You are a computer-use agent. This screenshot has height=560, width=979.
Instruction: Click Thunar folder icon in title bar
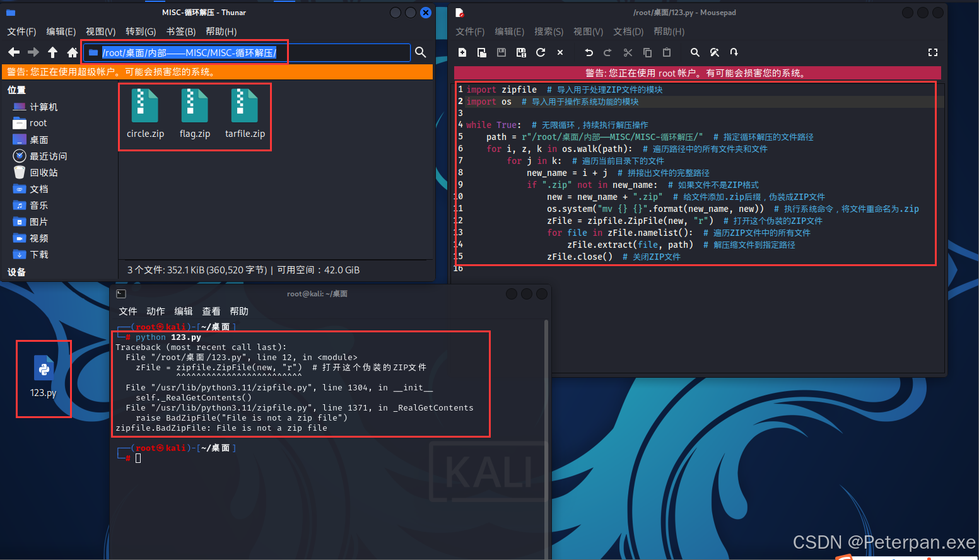pyautogui.click(x=11, y=13)
